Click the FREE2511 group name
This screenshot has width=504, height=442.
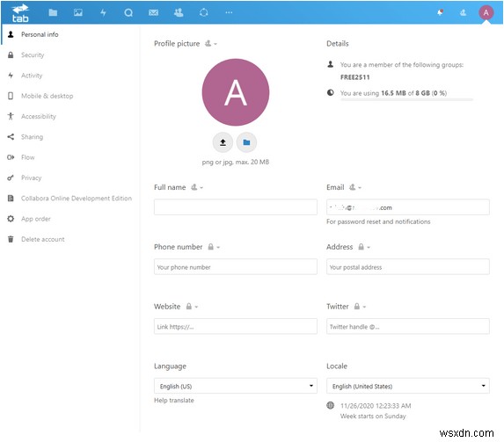point(354,77)
